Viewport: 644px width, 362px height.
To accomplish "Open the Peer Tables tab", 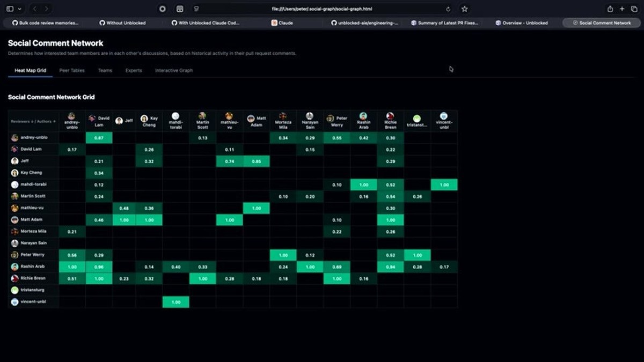I will pyautogui.click(x=72, y=70).
